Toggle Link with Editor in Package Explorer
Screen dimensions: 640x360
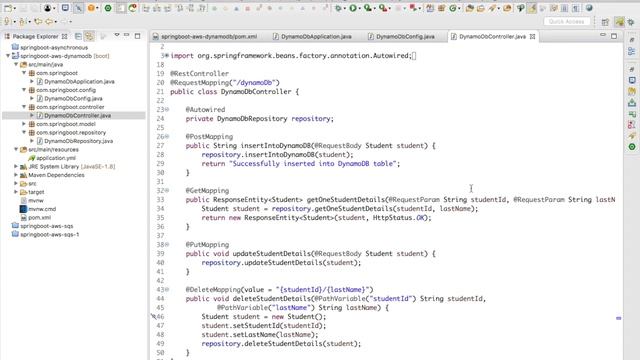pos(89,36)
